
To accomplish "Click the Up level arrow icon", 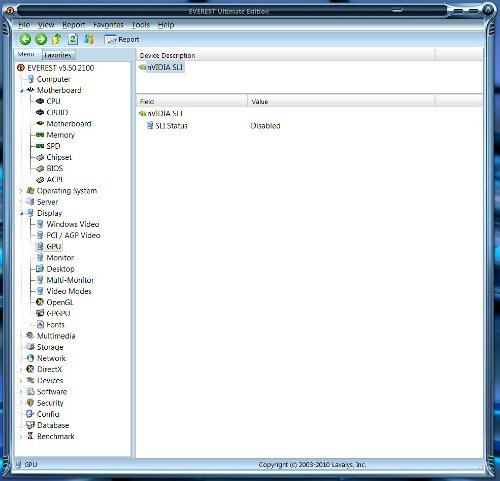I will [57, 39].
